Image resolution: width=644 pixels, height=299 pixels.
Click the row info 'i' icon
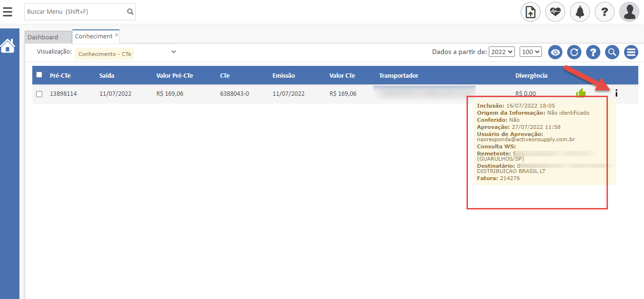pyautogui.click(x=616, y=93)
